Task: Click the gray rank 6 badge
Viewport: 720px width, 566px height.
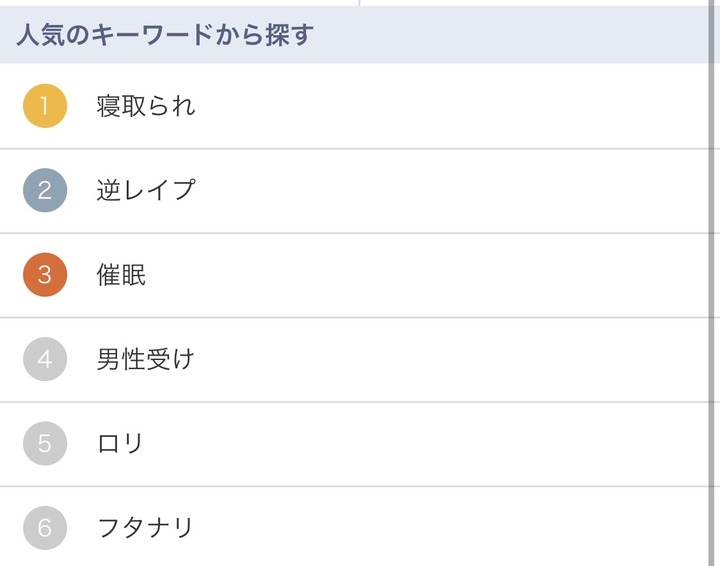Action: click(x=45, y=528)
